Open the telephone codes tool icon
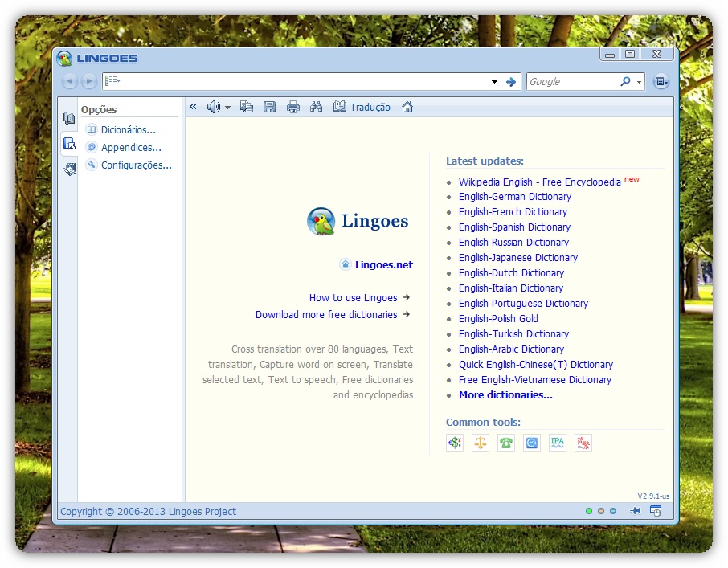The width and height of the screenshot is (728, 568). (x=506, y=443)
